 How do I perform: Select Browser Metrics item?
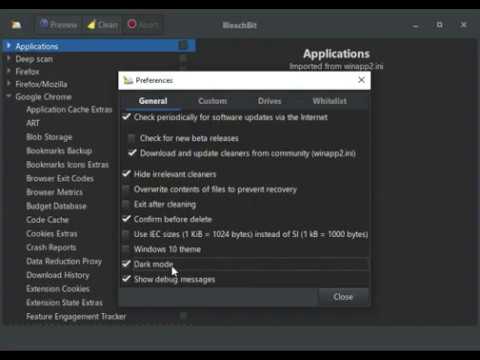(55, 192)
